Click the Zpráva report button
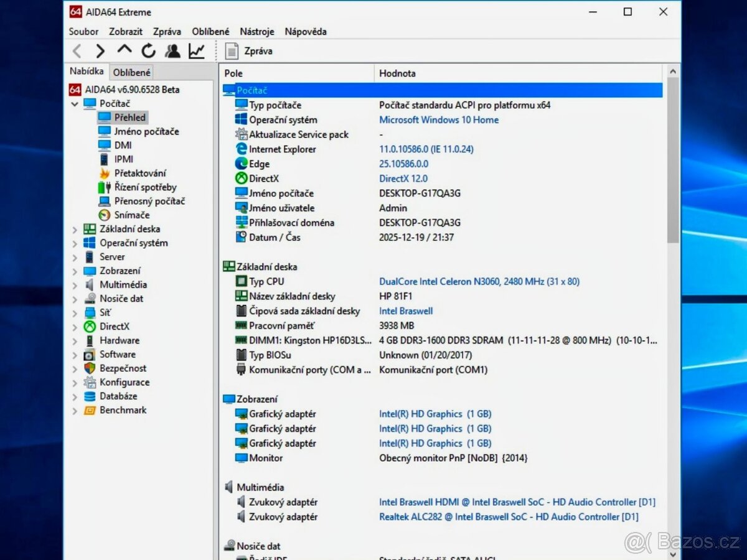 click(248, 51)
